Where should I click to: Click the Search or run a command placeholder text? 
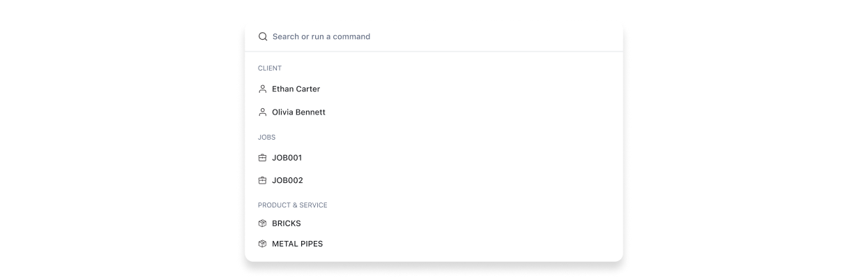(x=321, y=36)
